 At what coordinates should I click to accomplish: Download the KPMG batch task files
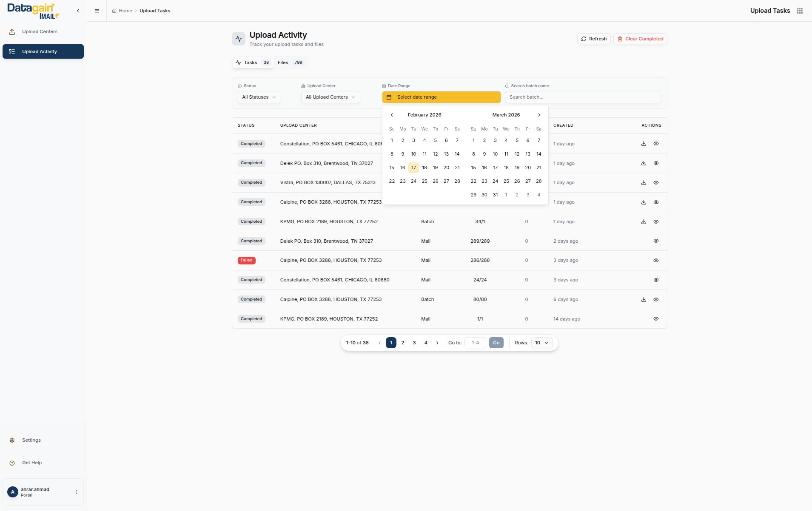coord(644,221)
